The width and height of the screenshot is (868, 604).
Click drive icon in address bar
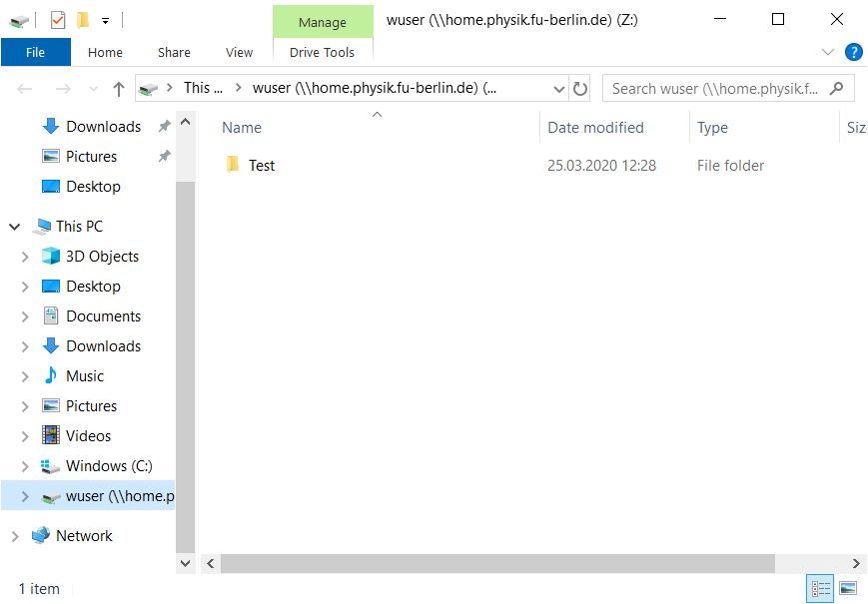(x=149, y=89)
